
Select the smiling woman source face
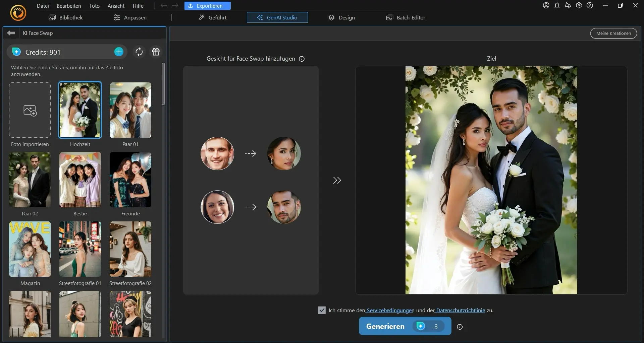pos(217,207)
